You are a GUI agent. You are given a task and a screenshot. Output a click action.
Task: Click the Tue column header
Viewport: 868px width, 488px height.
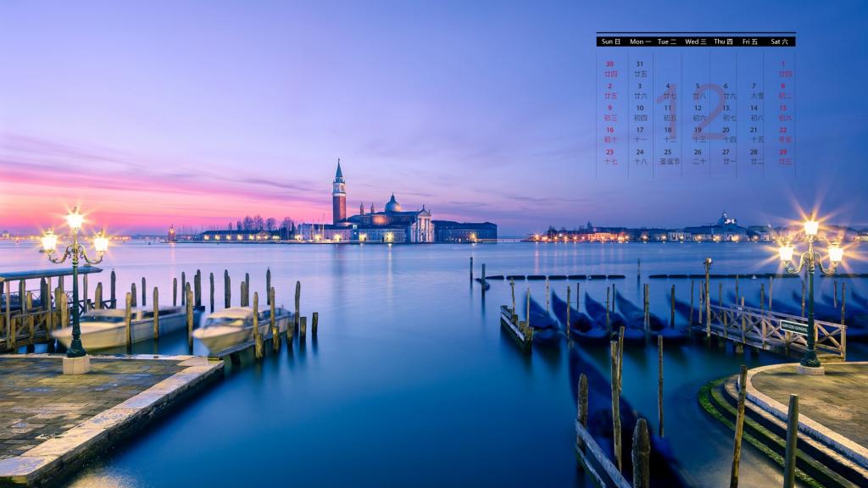pyautogui.click(x=667, y=42)
